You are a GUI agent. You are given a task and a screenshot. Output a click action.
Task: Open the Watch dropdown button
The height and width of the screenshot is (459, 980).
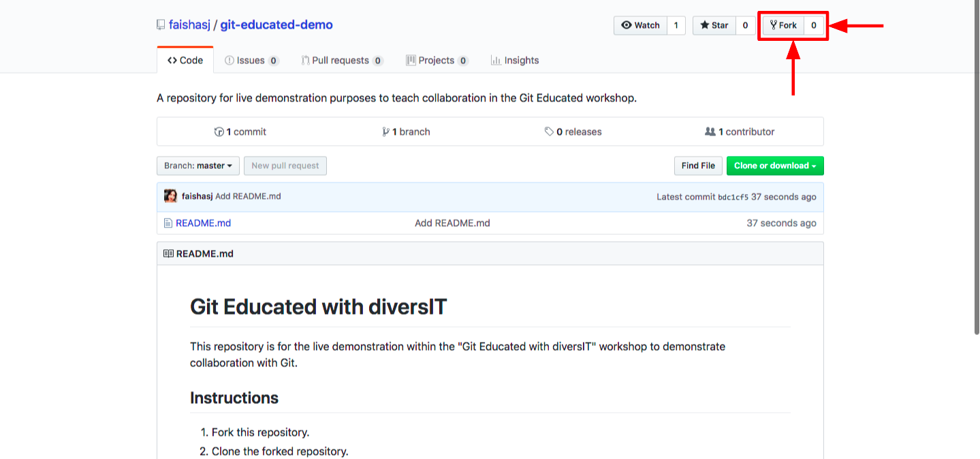[x=640, y=25]
